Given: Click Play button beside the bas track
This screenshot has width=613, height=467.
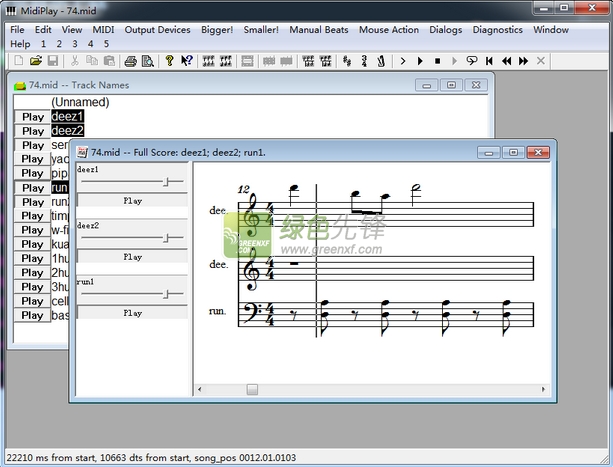Looking at the screenshot, I should tap(32, 315).
